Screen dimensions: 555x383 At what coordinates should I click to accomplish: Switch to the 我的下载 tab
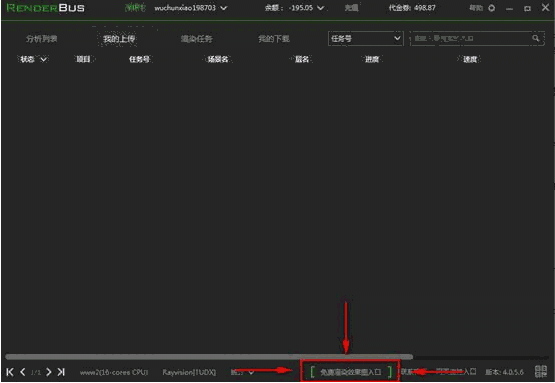point(274,39)
